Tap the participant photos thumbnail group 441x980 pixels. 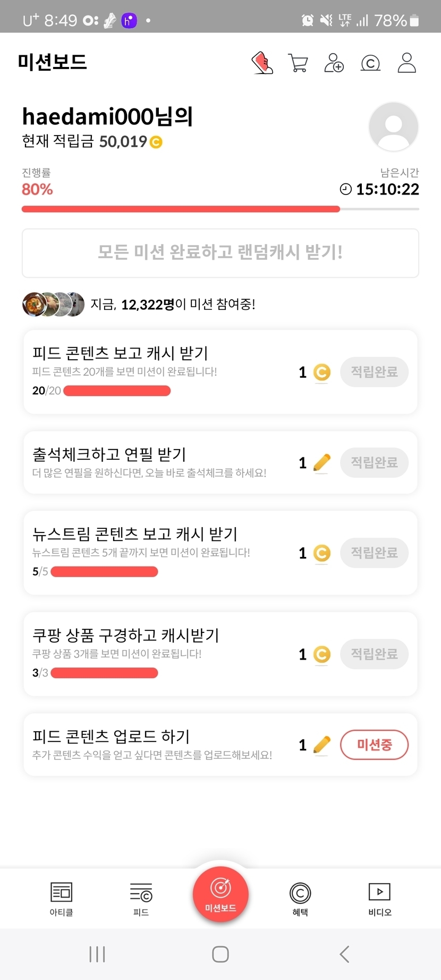(53, 305)
